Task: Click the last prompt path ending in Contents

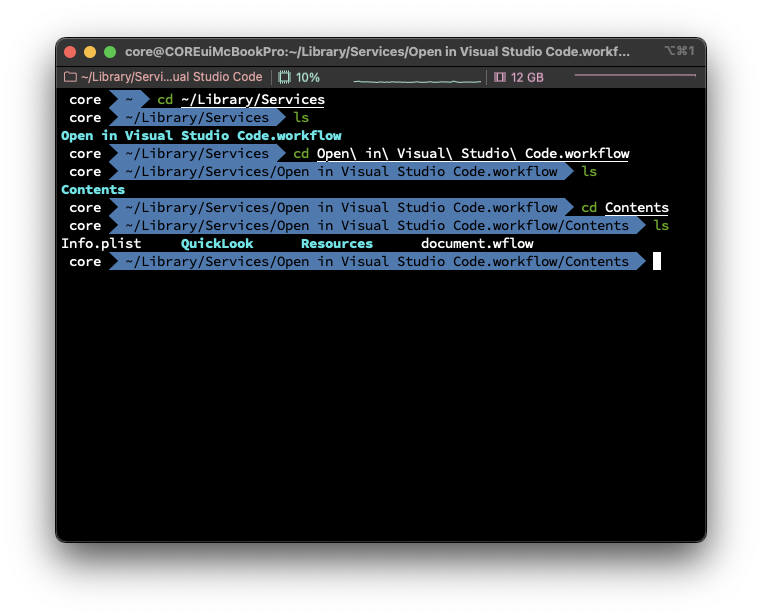Action: pyautogui.click(x=377, y=261)
